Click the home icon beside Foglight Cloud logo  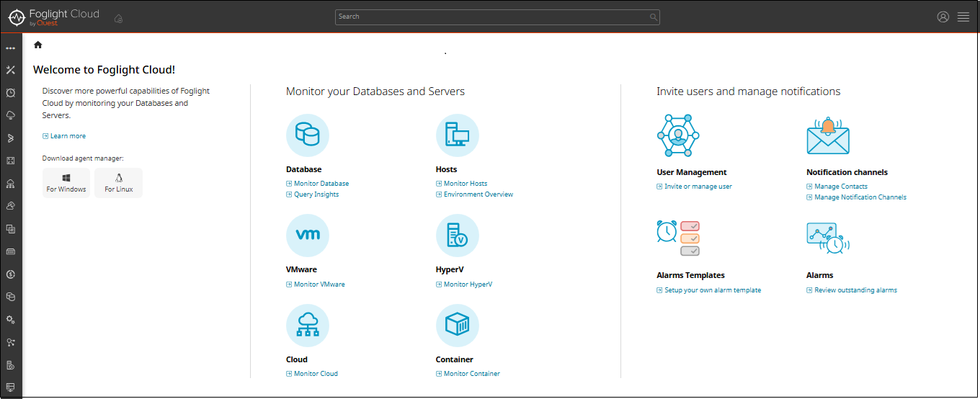[118, 19]
